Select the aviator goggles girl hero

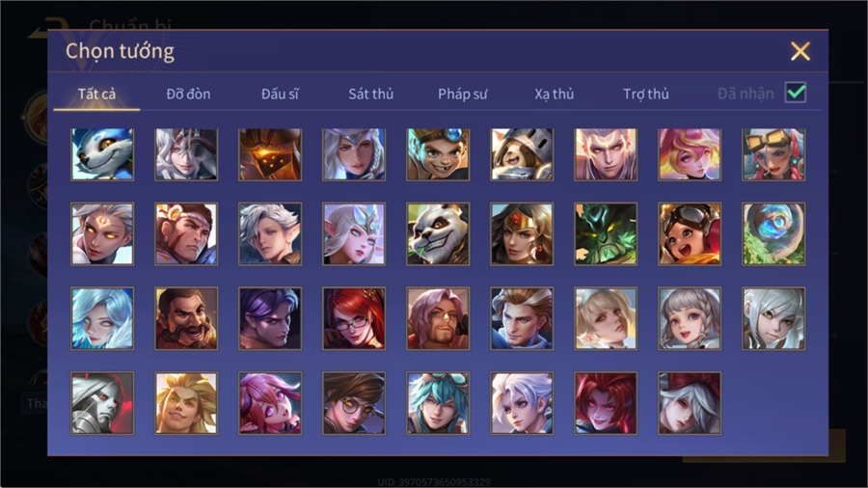point(690,233)
